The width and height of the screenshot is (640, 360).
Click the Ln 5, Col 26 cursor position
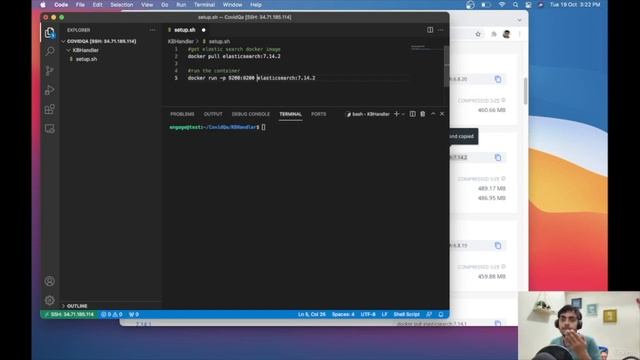pos(311,314)
